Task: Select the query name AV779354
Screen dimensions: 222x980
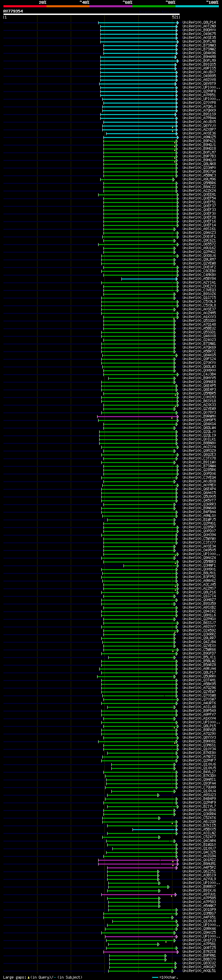Action: point(13,11)
